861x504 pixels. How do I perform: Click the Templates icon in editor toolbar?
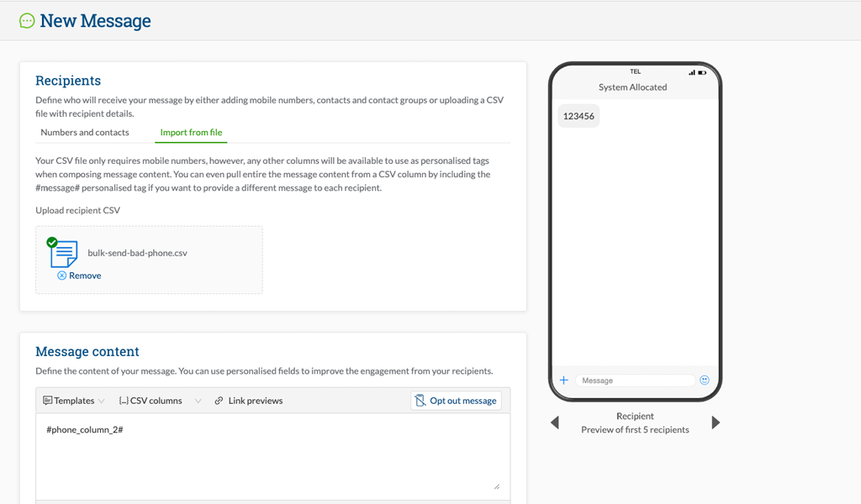(x=48, y=401)
